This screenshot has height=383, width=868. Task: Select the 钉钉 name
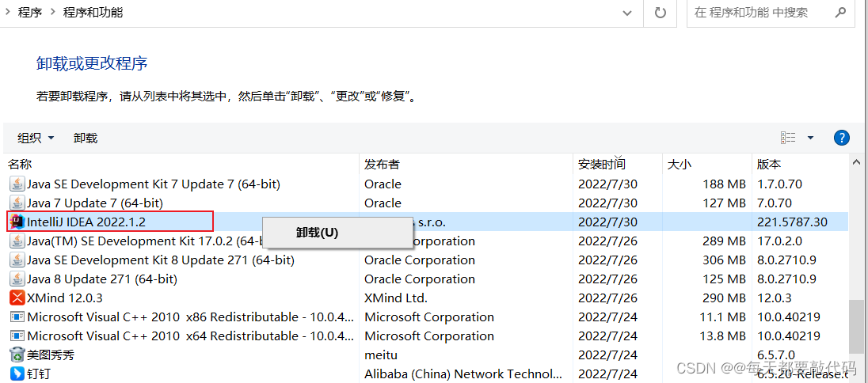coord(39,374)
